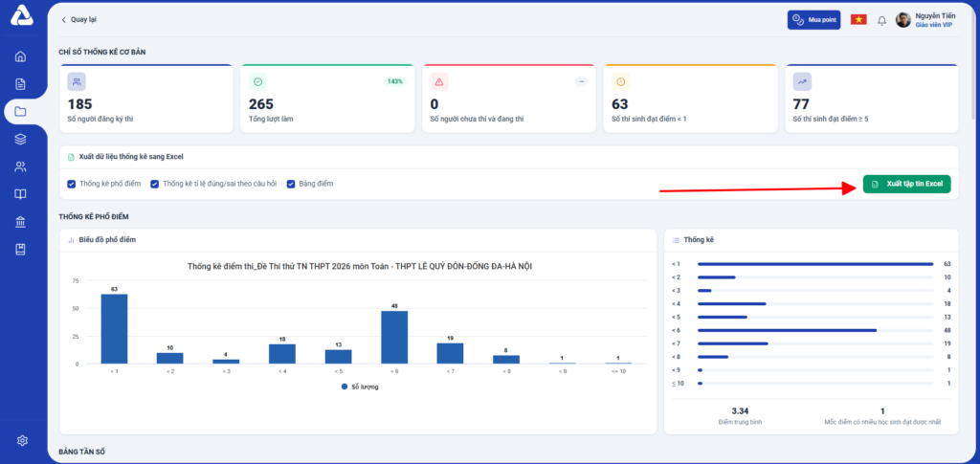980x464 pixels.
Task: Click the bank building sidebar icon
Action: (x=21, y=222)
